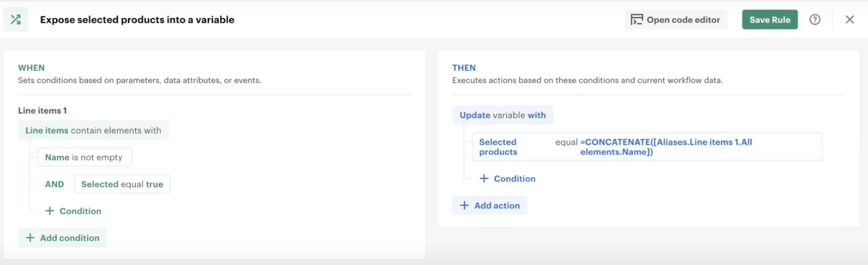The width and height of the screenshot is (868, 265).
Task: Open the 'Update variable with' action
Action: (503, 115)
